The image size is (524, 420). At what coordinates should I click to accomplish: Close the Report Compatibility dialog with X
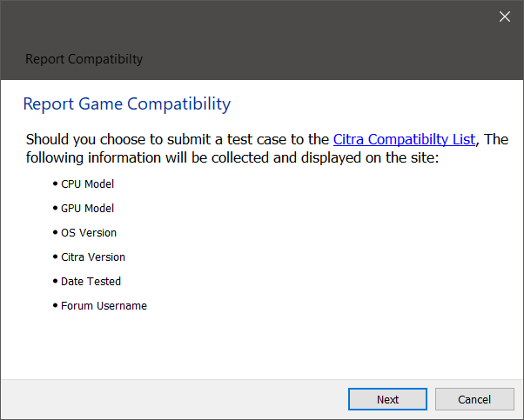click(x=505, y=17)
